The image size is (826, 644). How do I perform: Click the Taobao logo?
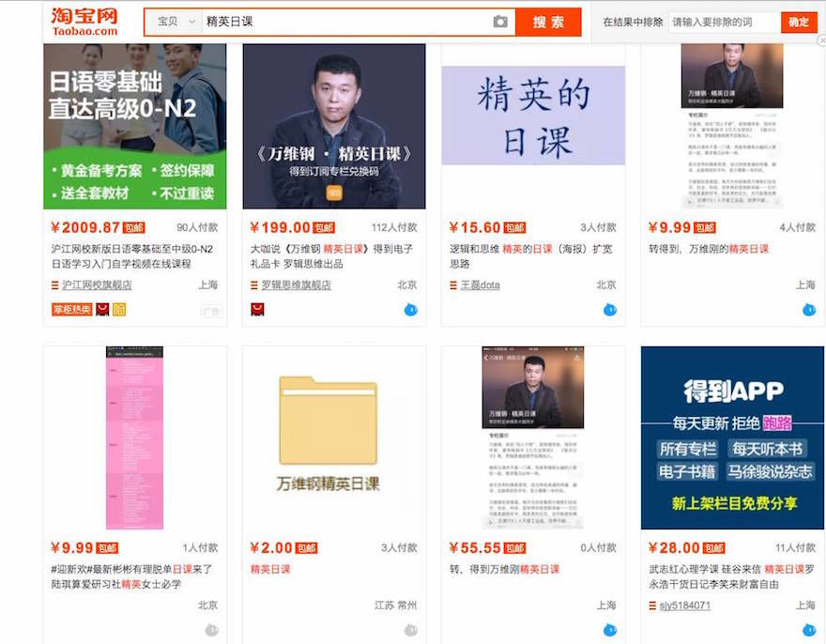tap(84, 22)
